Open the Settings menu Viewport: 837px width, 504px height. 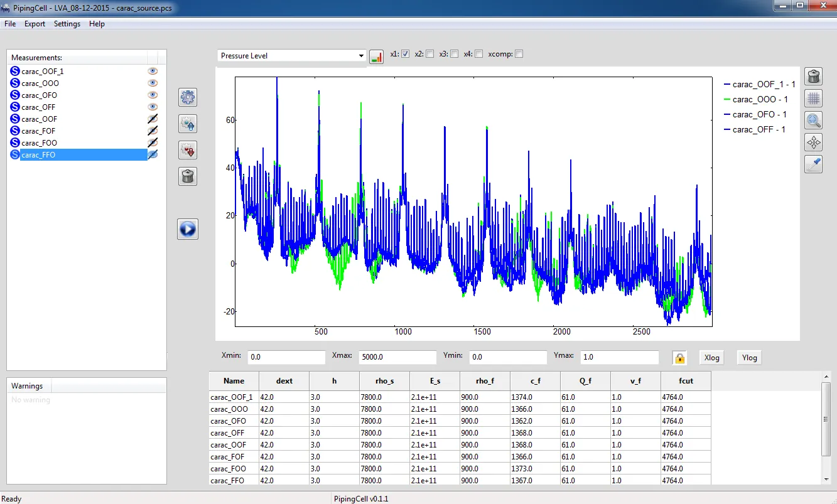(x=67, y=24)
